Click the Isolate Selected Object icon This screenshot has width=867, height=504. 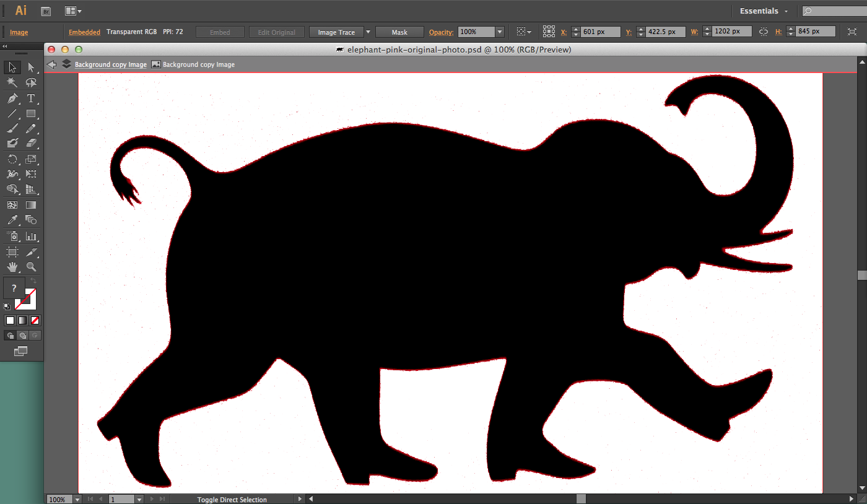(852, 32)
